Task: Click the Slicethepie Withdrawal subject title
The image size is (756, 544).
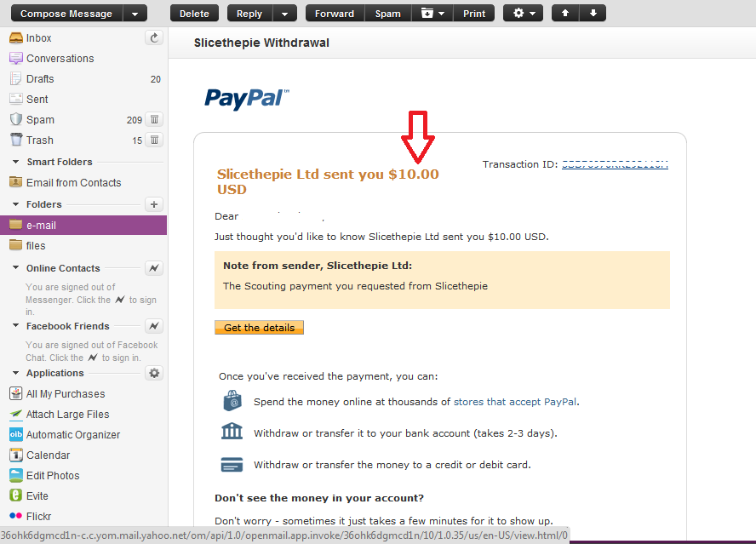Action: pyautogui.click(x=261, y=43)
